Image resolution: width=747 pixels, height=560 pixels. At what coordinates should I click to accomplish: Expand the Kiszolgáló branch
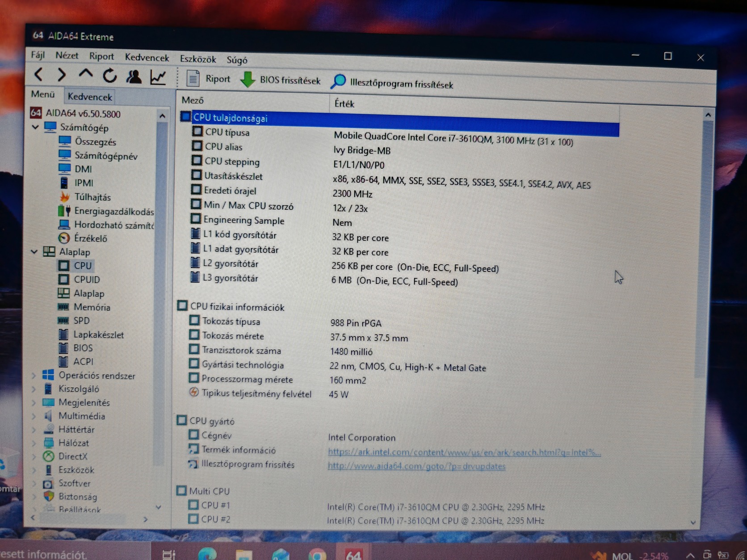click(x=34, y=389)
